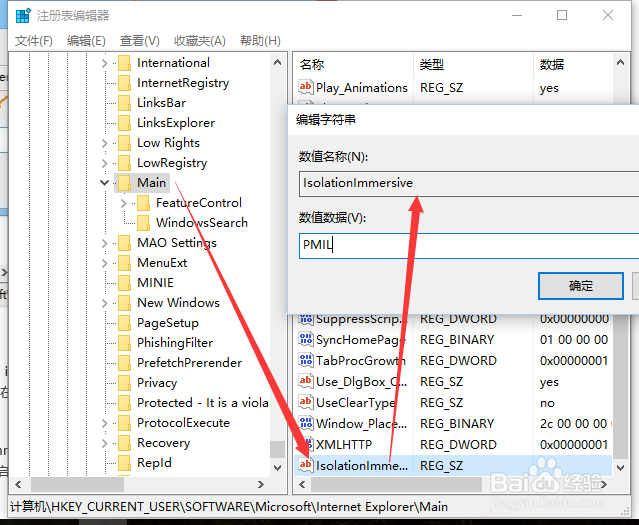The height and width of the screenshot is (525, 639).
Task: Select the Main folder icon
Action: pyautogui.click(x=124, y=183)
